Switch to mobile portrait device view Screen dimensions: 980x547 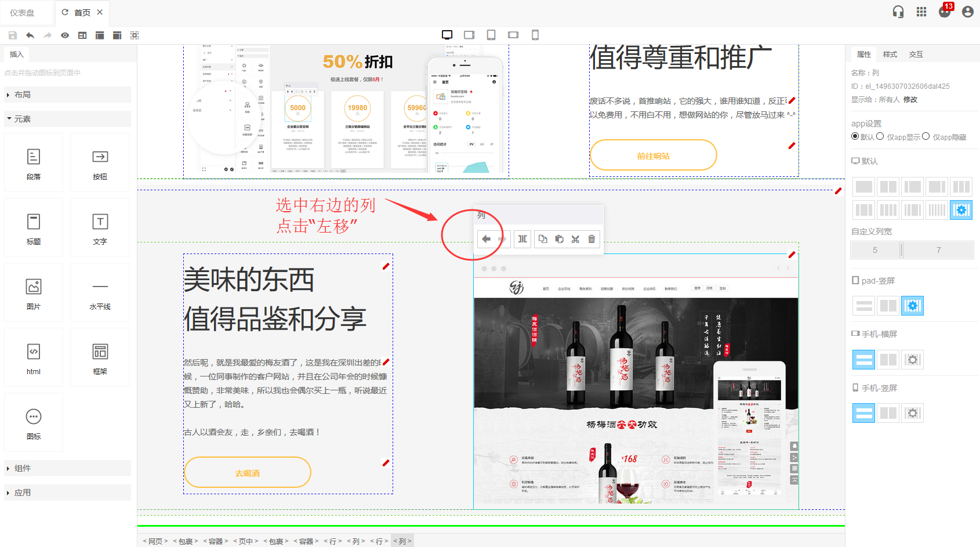(x=535, y=35)
